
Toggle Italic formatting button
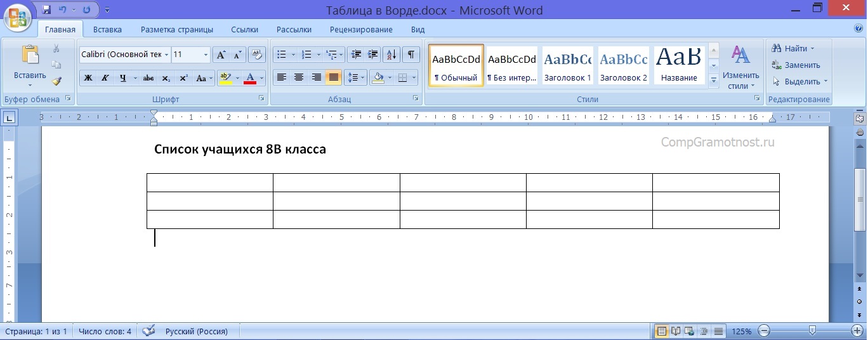coord(105,78)
